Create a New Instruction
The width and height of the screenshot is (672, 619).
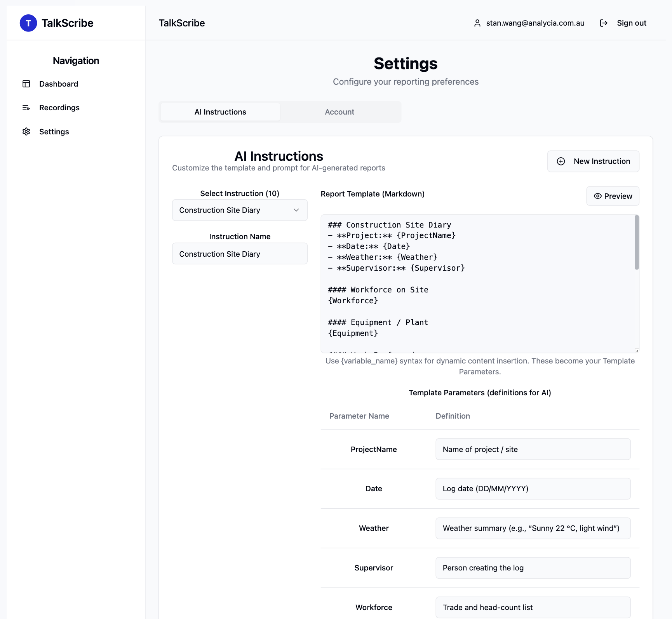(x=593, y=161)
